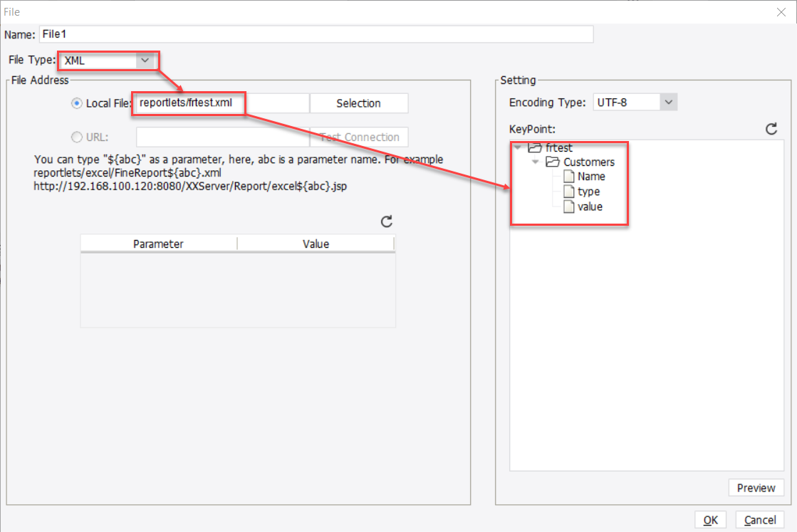The height and width of the screenshot is (532, 797).
Task: Preview the XML data
Action: click(756, 487)
